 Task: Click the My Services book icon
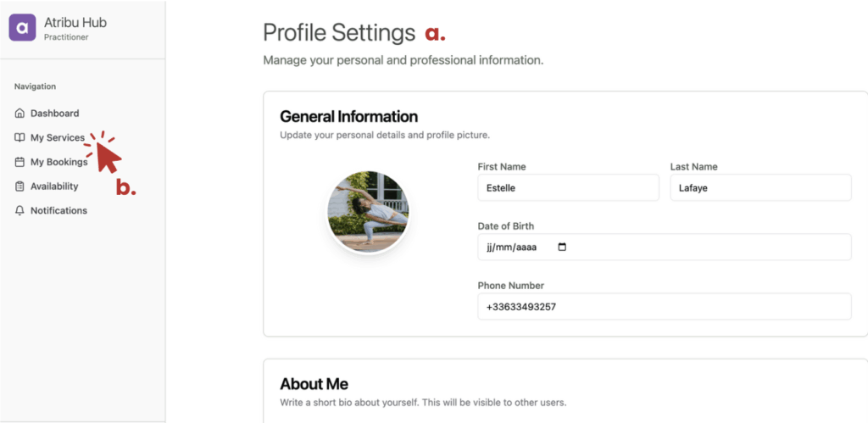coord(19,138)
